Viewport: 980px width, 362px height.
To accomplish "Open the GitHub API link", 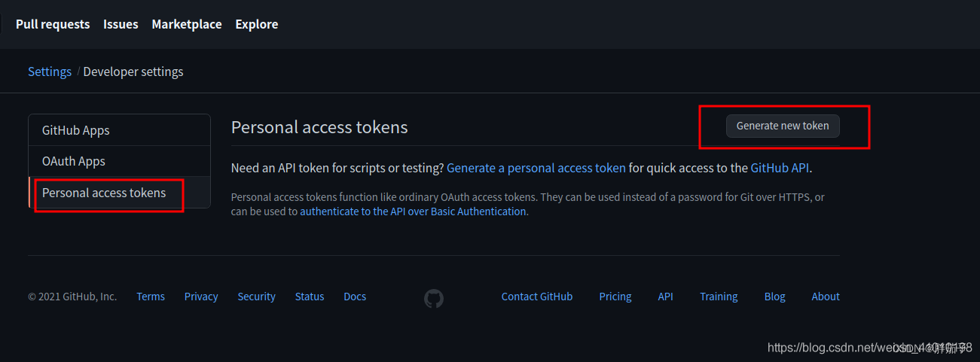I will pos(780,168).
